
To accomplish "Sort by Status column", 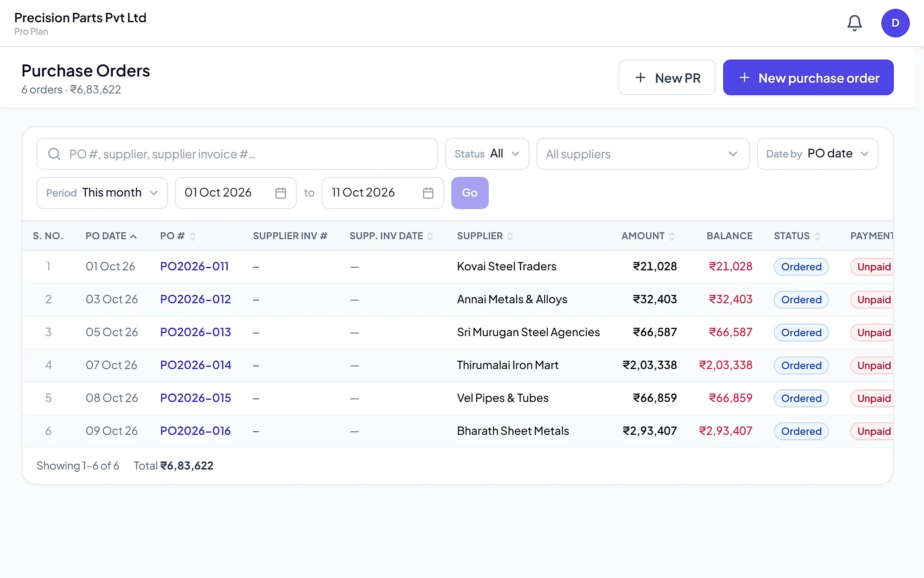I will 797,236.
